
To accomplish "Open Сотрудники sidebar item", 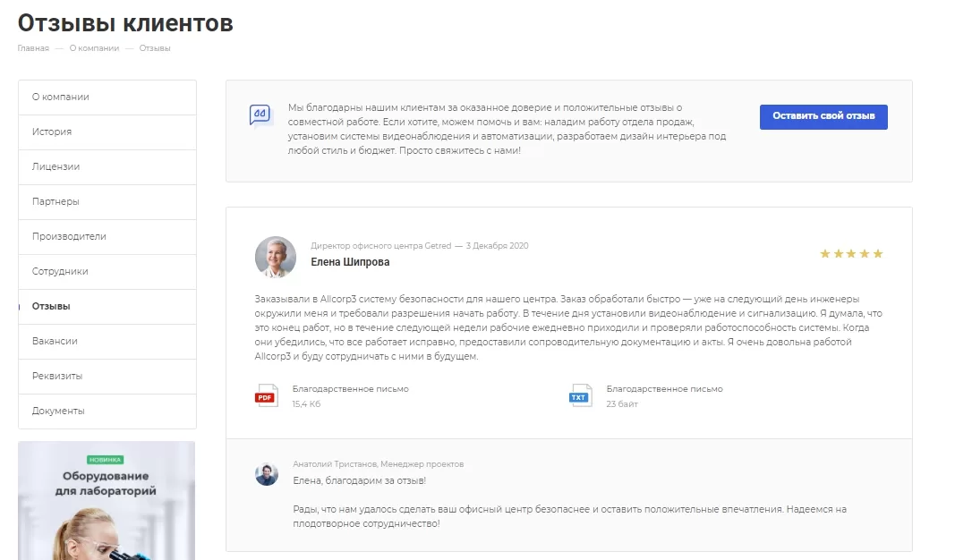I will tap(107, 271).
